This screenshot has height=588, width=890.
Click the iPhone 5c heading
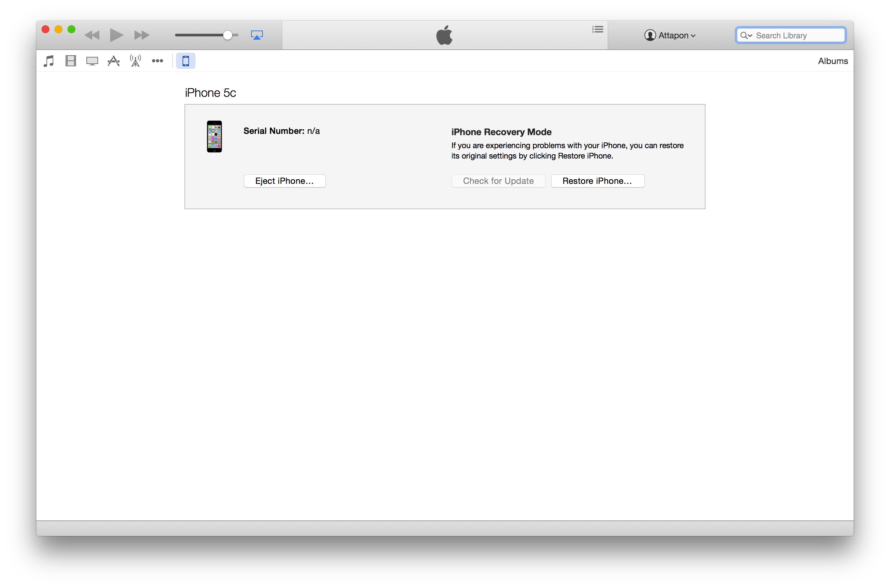210,93
